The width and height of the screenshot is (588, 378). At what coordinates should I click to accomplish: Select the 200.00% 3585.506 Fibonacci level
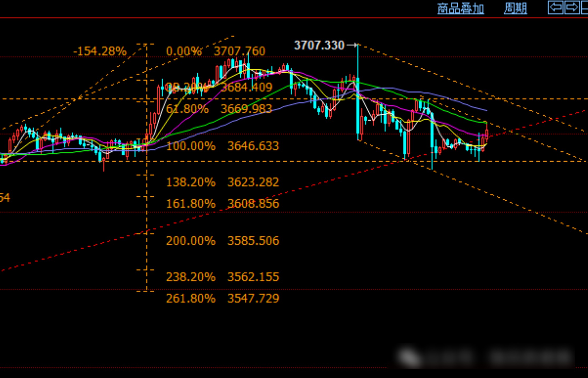coord(222,241)
